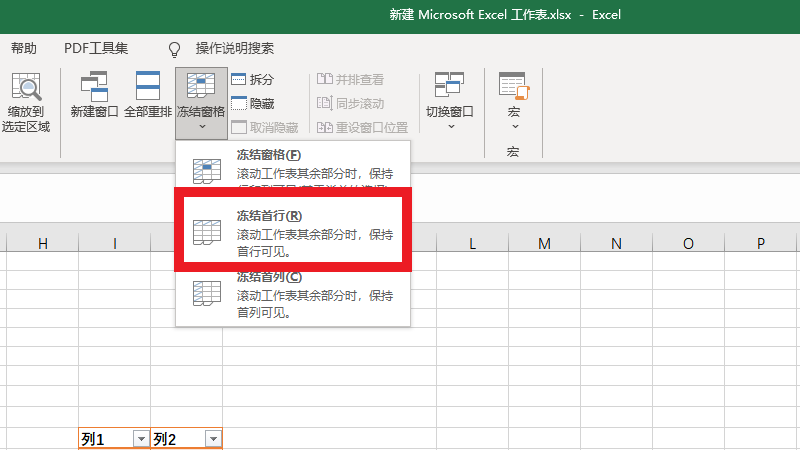Viewport: 800px width, 450px height.
Task: Expand the Macros dropdown arrow
Action: coord(513,127)
